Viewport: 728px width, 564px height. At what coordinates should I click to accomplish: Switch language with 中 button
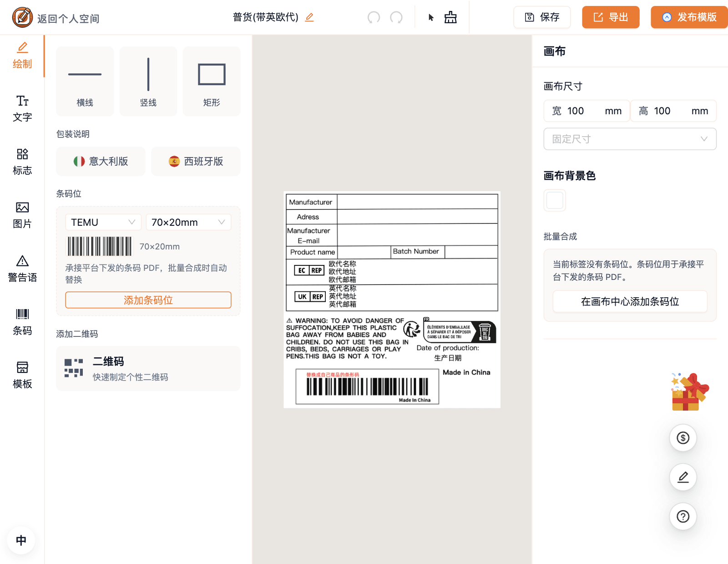21,540
